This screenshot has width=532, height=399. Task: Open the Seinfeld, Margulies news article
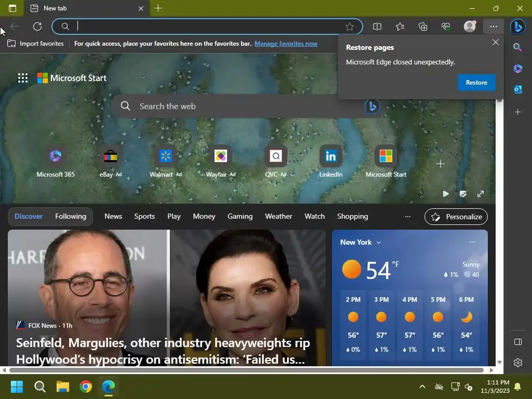click(x=163, y=351)
